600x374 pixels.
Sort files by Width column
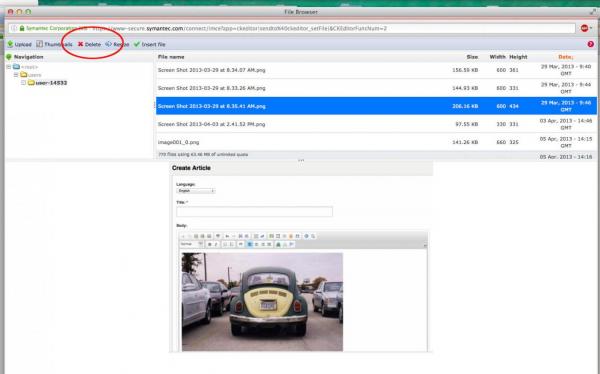pyautogui.click(x=497, y=57)
